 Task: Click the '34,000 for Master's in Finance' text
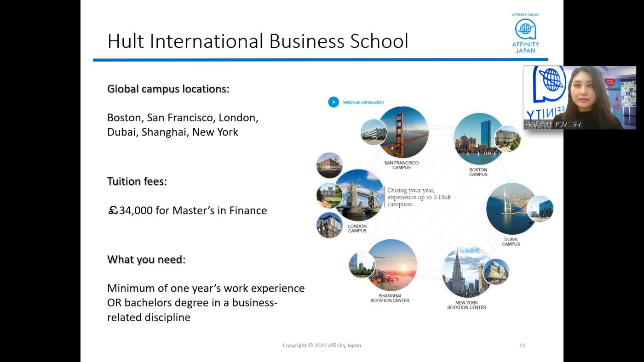click(x=193, y=211)
